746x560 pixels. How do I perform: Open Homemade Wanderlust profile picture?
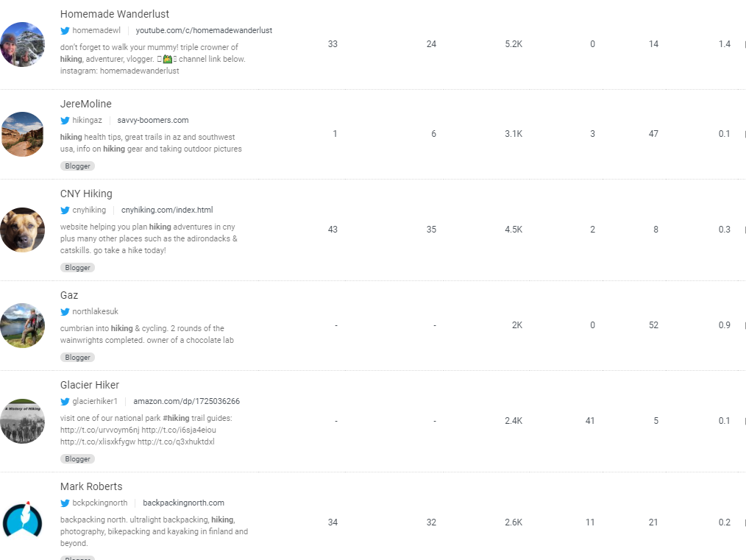click(22, 44)
